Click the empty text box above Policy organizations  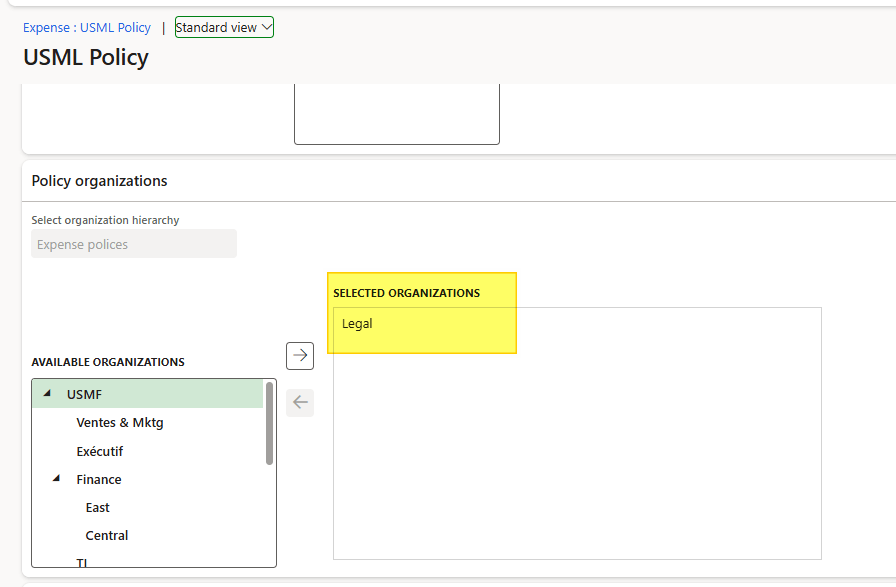pos(396,115)
